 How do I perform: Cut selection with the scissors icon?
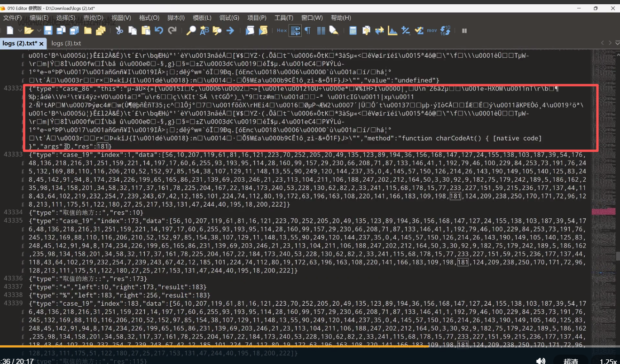[119, 31]
